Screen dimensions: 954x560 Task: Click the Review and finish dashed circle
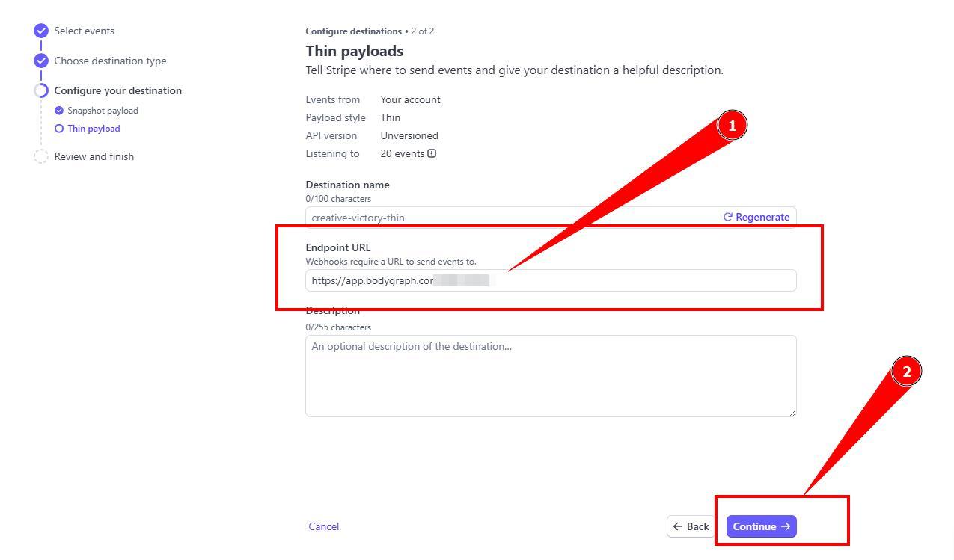pyautogui.click(x=41, y=156)
